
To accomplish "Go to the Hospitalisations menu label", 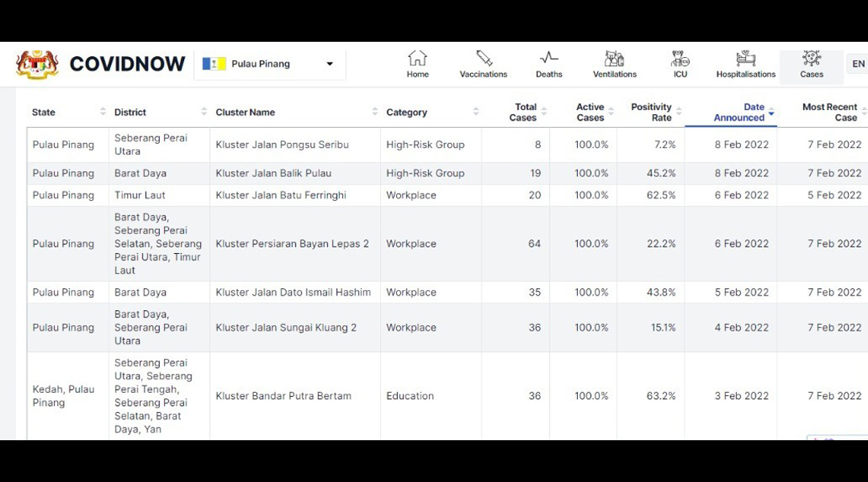I will tap(746, 74).
